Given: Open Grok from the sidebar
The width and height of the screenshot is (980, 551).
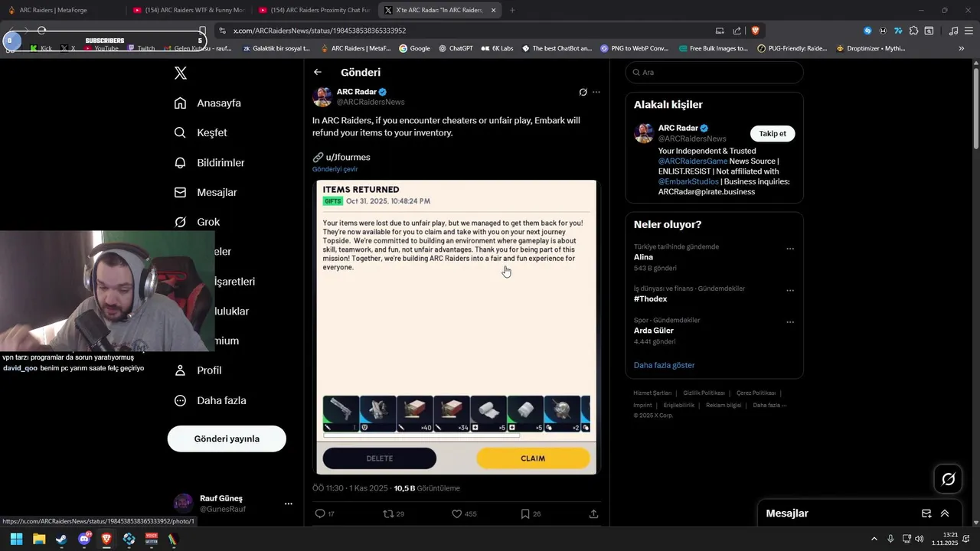Looking at the screenshot, I should pyautogui.click(x=198, y=222).
